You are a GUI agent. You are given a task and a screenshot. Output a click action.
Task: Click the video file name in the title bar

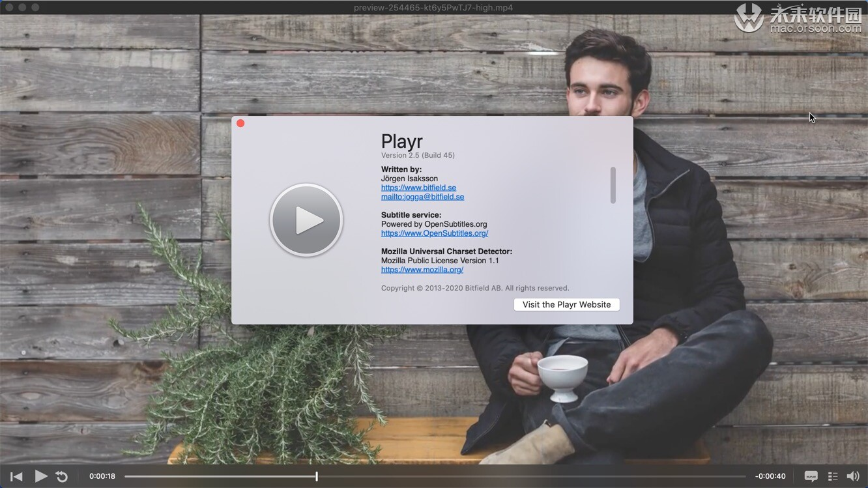[433, 8]
